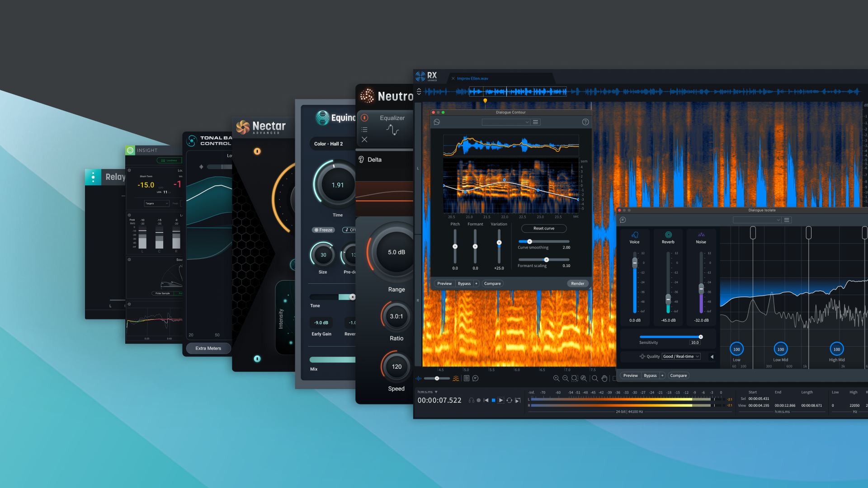The width and height of the screenshot is (868, 488).
Task: Click the headphones monitor icon
Action: (472, 400)
